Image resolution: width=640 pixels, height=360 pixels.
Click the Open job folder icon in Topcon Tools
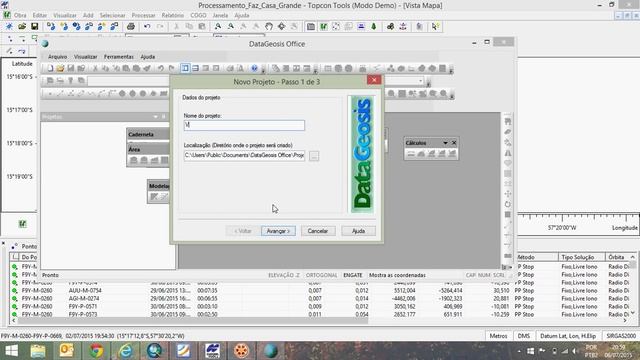click(x=22, y=27)
